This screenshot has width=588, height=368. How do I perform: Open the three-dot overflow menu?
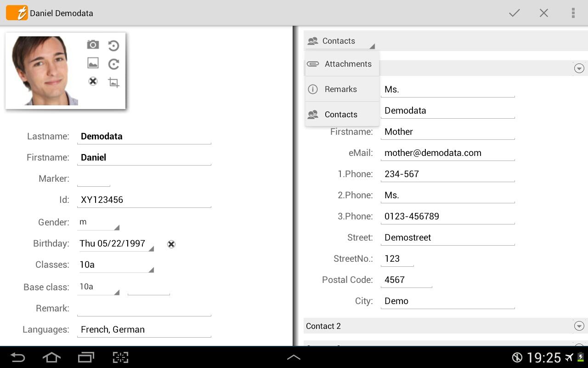click(573, 13)
